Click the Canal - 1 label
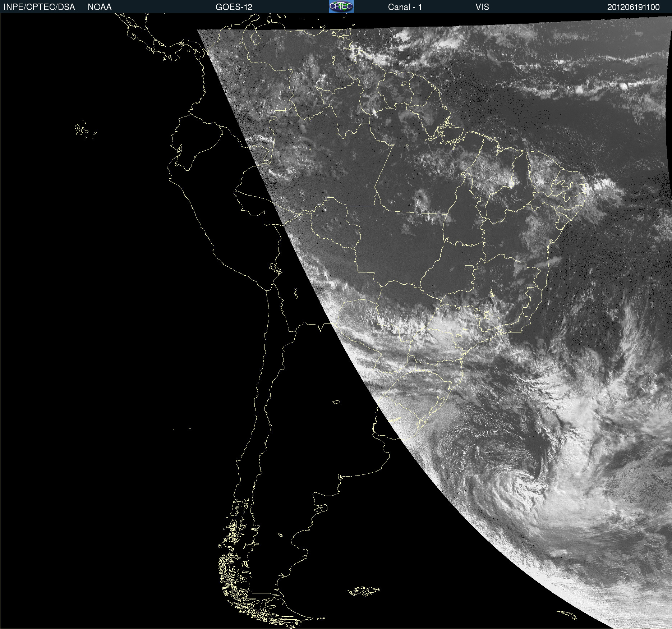The width and height of the screenshot is (672, 629). tap(405, 7)
